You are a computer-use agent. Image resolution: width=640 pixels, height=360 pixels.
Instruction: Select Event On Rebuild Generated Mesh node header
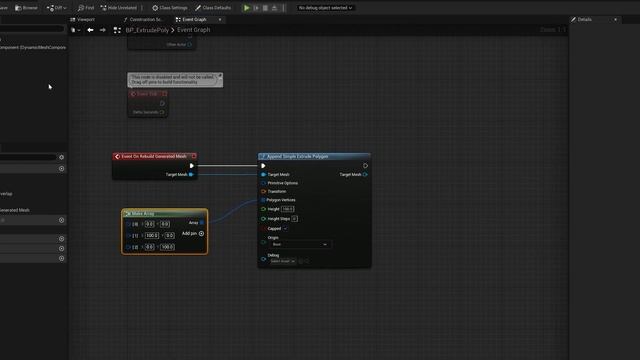point(154,156)
